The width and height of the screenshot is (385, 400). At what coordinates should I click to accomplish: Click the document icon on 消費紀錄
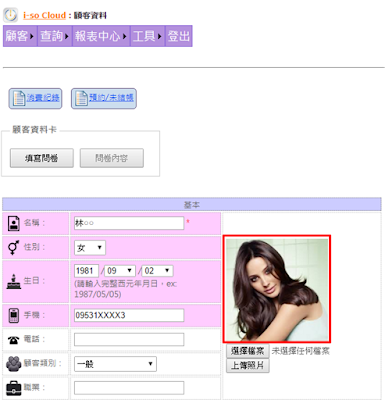click(x=19, y=98)
